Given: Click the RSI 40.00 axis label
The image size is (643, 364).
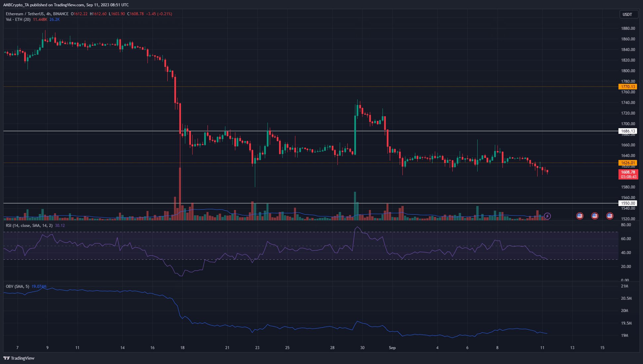Looking at the screenshot, I should [x=626, y=253].
